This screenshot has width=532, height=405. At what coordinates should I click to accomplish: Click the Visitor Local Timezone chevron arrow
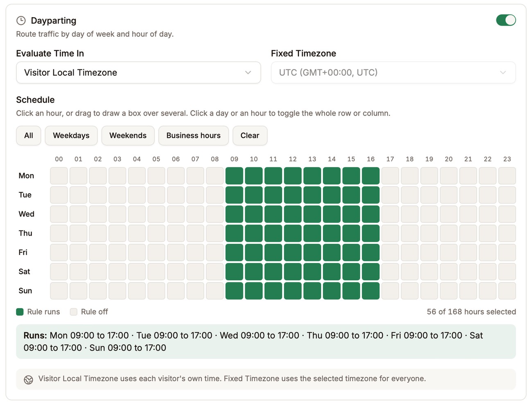coord(248,72)
